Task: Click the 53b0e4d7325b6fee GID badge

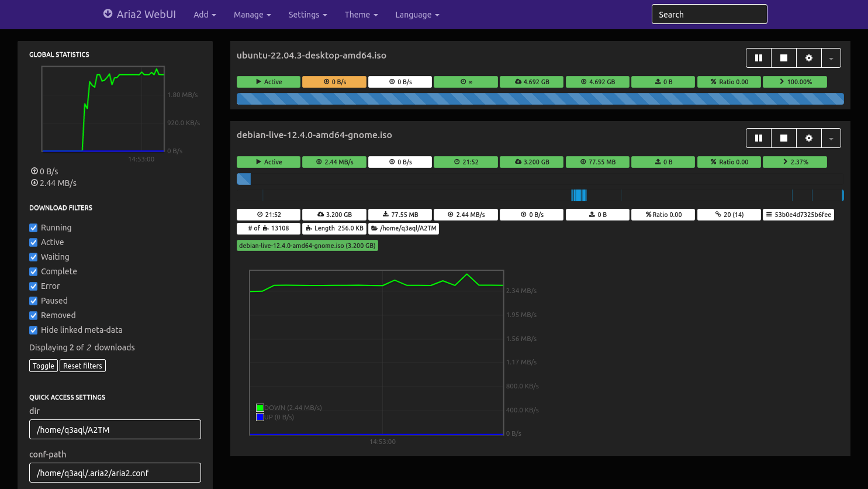Action: coord(798,215)
